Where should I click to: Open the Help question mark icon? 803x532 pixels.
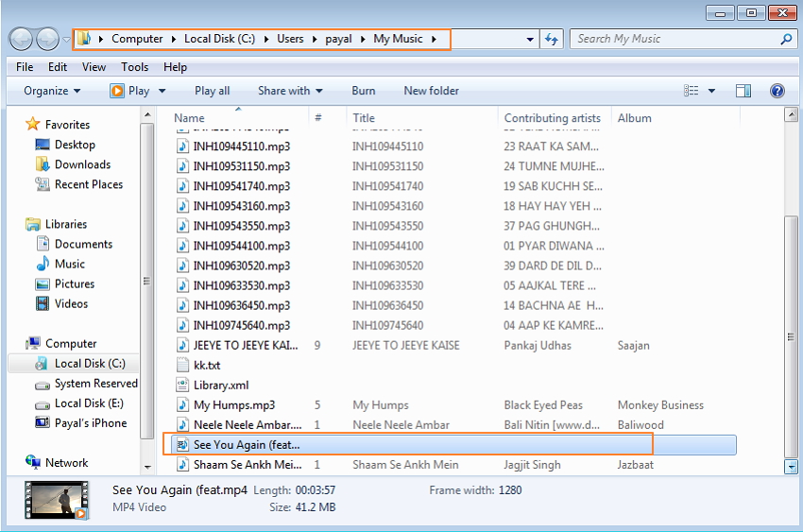coord(777,91)
